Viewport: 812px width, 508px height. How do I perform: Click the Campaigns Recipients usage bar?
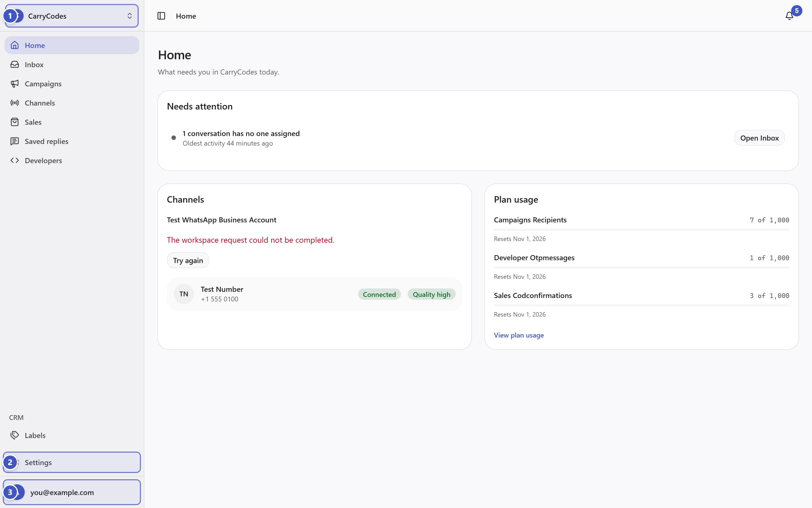pyautogui.click(x=641, y=230)
